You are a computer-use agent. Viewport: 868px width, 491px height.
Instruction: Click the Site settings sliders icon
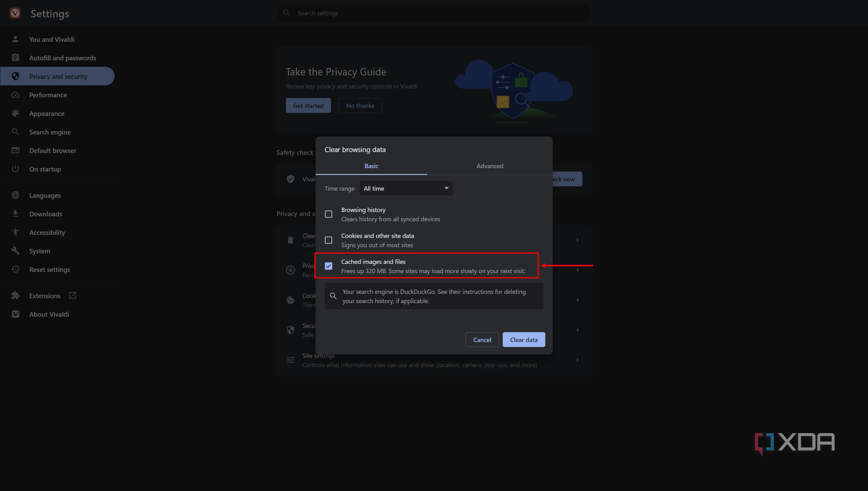tap(290, 360)
